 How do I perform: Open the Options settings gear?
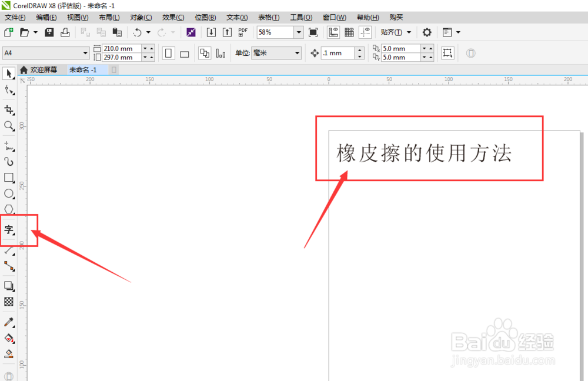pos(426,32)
